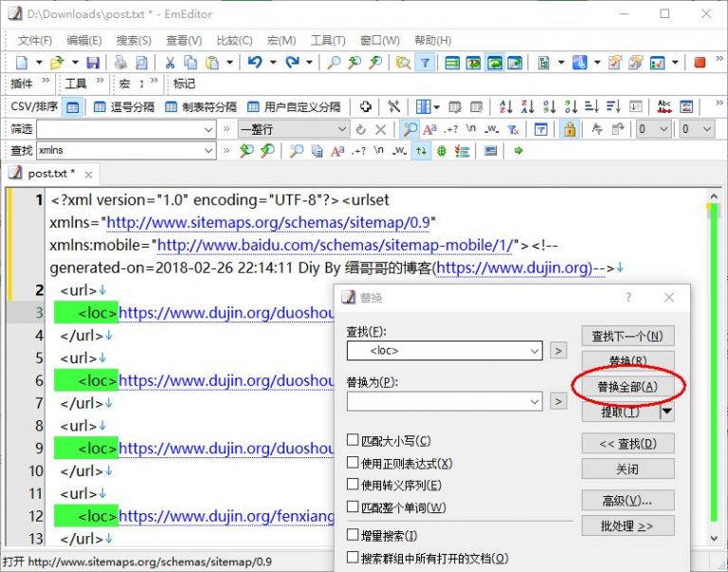Create a new document with New file icon

pos(22,63)
